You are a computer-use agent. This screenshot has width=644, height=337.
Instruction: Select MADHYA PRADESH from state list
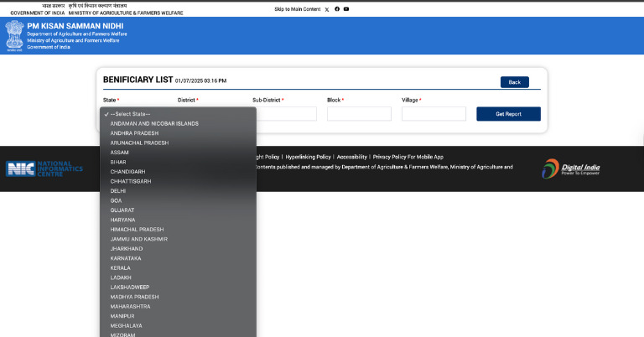178,298
